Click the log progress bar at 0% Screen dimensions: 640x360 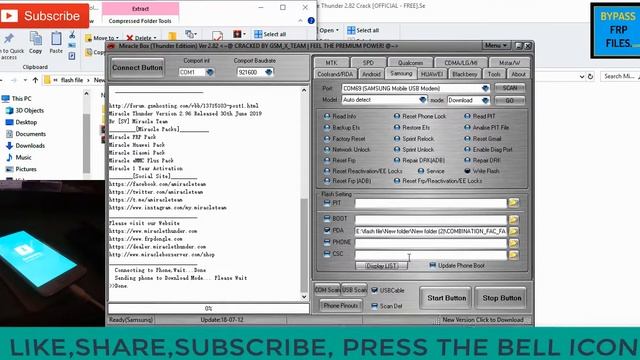point(208,308)
